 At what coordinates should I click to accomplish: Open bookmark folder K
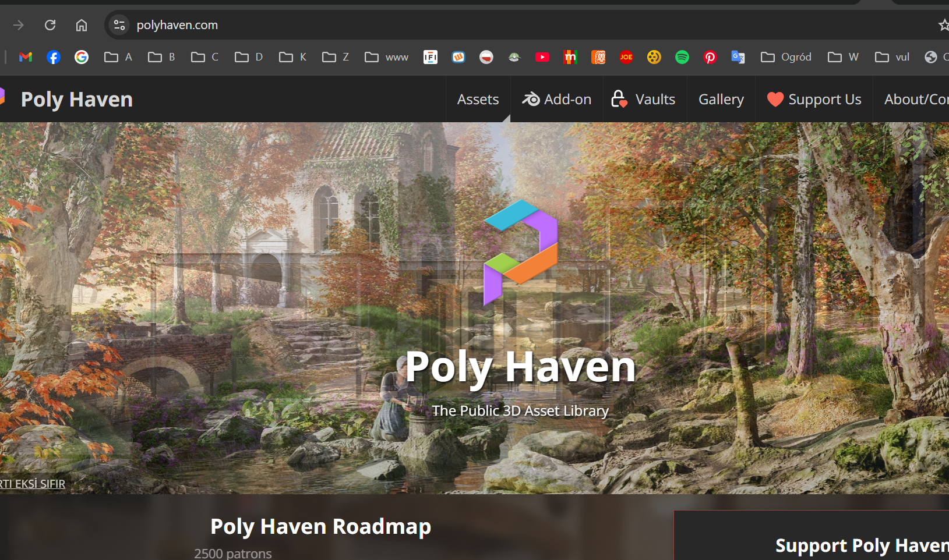click(292, 57)
